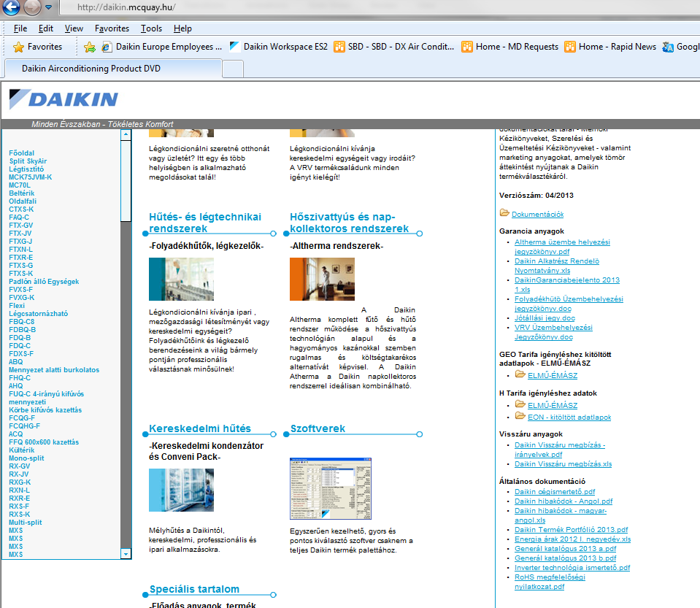Open the Dokumentációk link

[x=537, y=215]
